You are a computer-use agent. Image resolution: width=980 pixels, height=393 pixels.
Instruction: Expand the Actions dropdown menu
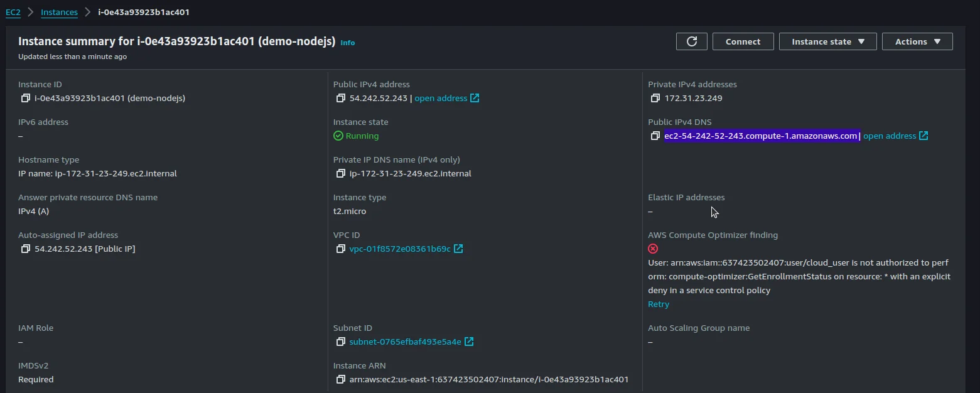point(917,41)
